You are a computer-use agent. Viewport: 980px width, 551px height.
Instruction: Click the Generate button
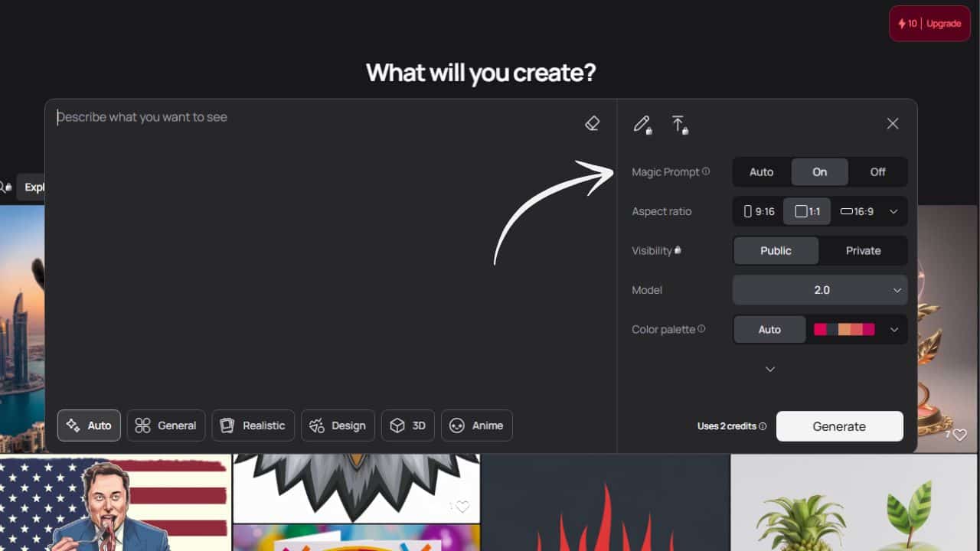[x=839, y=426]
